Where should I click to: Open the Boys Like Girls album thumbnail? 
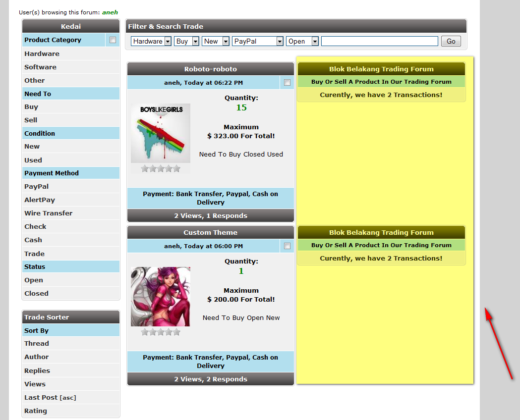pos(160,133)
